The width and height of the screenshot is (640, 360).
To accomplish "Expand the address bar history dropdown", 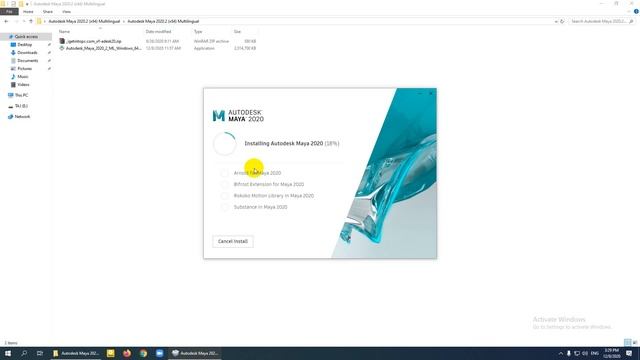I will 556,21.
